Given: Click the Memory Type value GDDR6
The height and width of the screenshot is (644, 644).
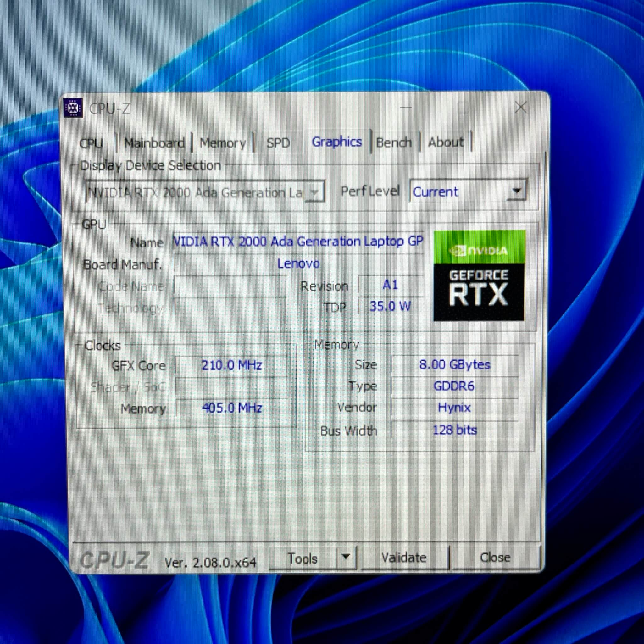Looking at the screenshot, I should click(x=455, y=386).
